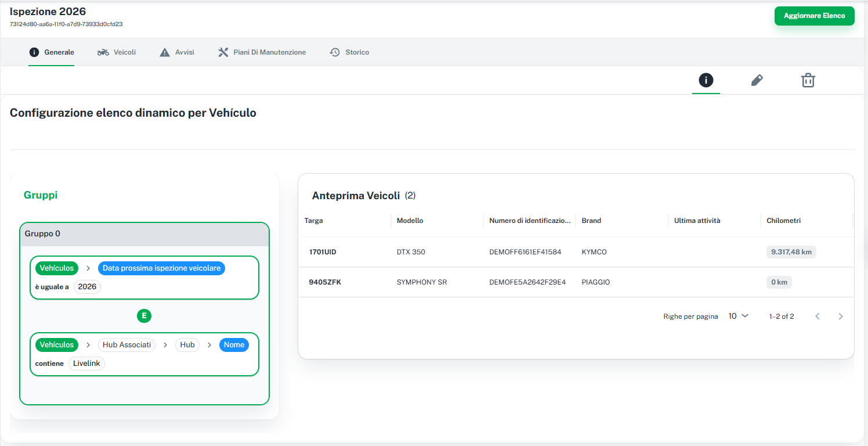Viewport: 868px width, 446px height.
Task: Open vehicle row 9405ZFK
Action: pyautogui.click(x=325, y=282)
